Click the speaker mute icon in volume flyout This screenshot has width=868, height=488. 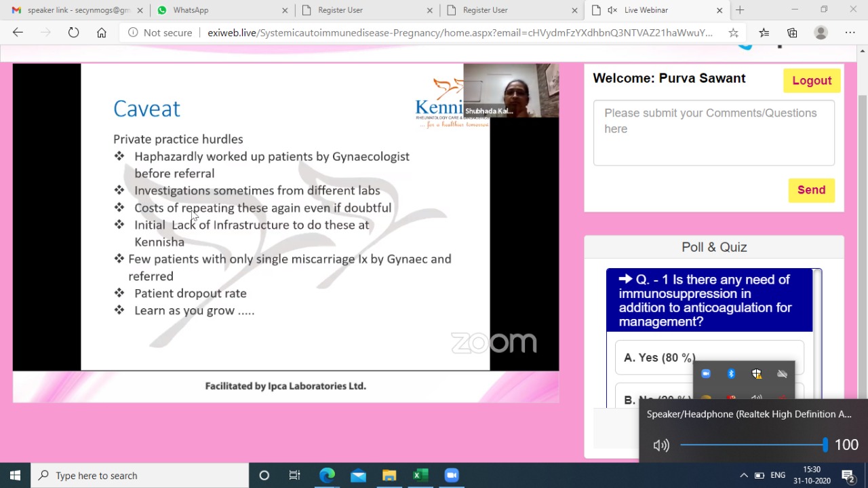point(660,445)
